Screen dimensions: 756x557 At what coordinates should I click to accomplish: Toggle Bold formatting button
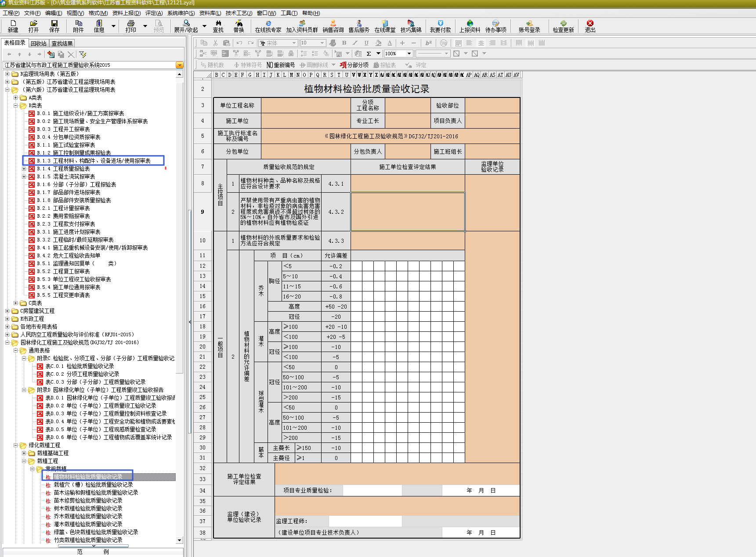point(344,43)
